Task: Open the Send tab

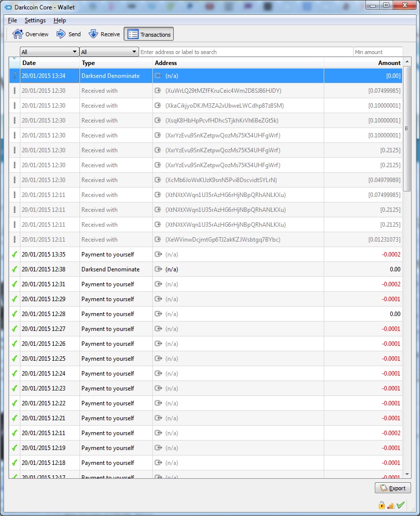Action: point(69,34)
